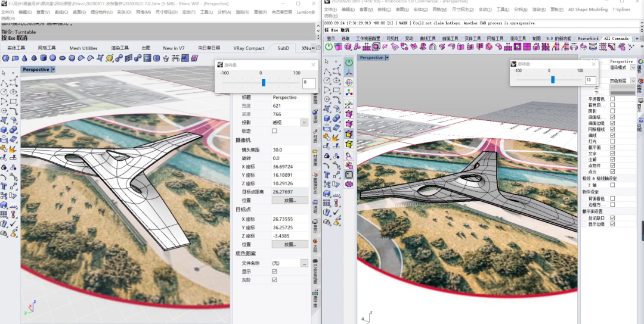Enable the 灯光 checkbox in Rhino 5 panel
644x324 pixels.
pyautogui.click(x=612, y=141)
